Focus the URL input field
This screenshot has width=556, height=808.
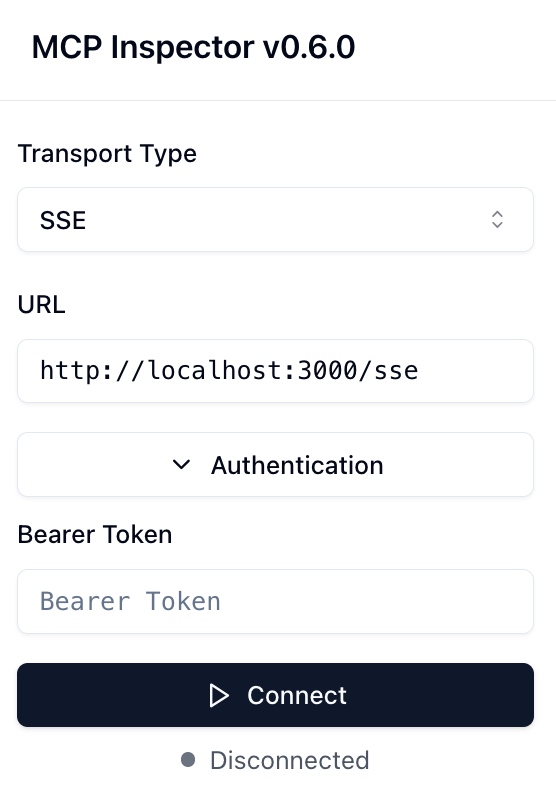pos(275,371)
